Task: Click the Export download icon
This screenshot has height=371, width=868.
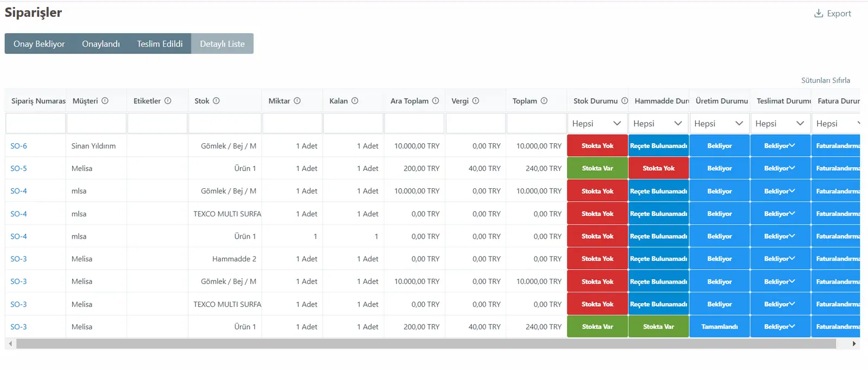Action: [x=819, y=13]
